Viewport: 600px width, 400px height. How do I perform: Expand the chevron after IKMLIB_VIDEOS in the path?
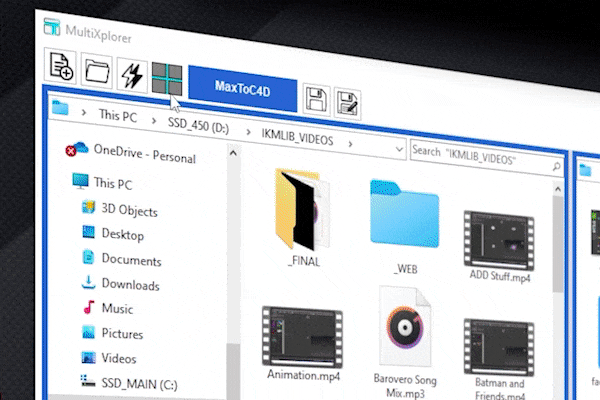point(350,143)
